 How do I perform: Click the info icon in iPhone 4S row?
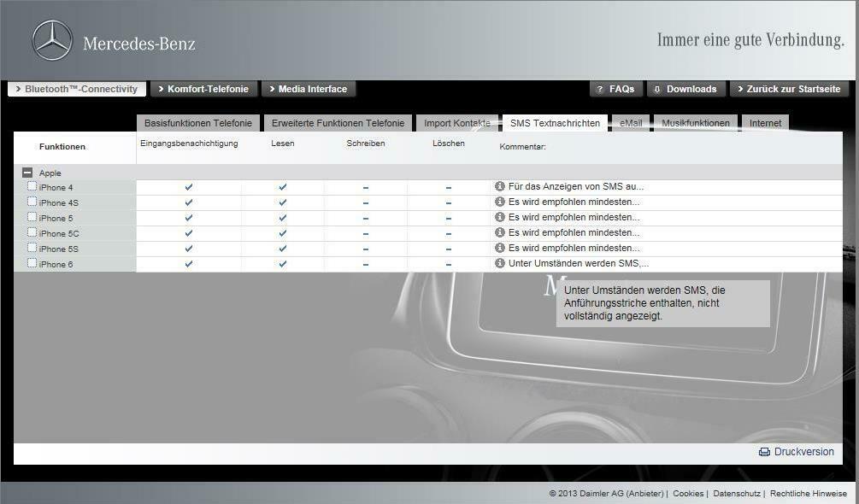[x=500, y=202]
